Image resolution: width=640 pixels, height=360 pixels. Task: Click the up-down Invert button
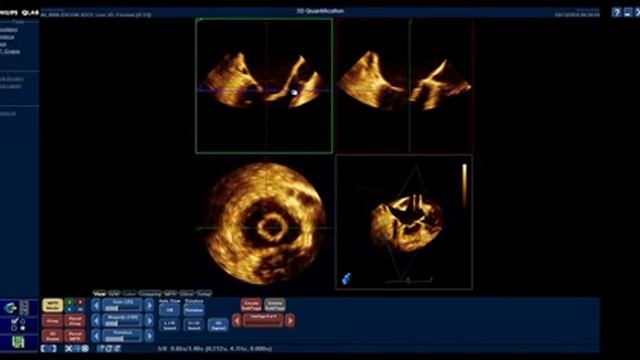193,325
